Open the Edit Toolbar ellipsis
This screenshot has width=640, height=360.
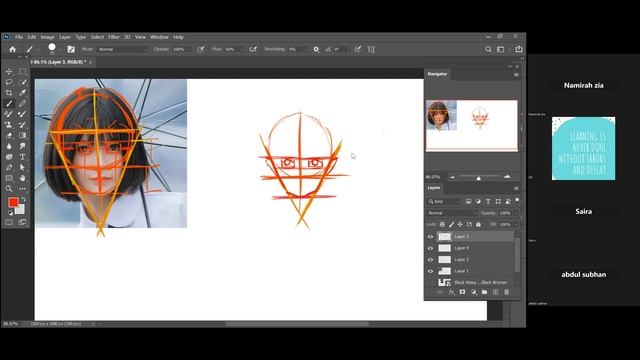tap(22, 189)
